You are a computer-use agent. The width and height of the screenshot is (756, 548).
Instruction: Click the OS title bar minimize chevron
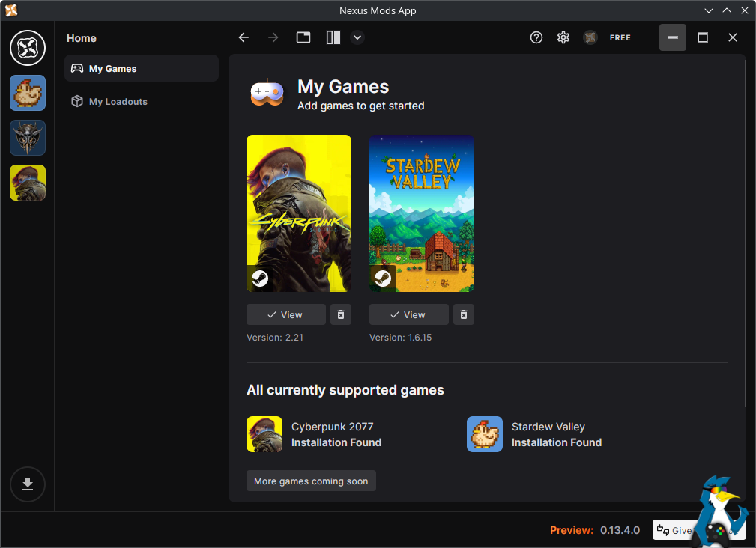[709, 10]
